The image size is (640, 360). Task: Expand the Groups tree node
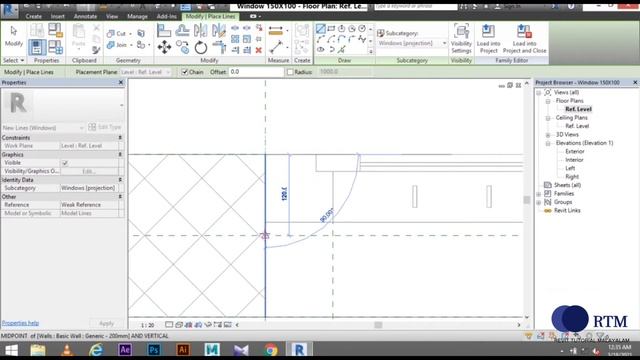coord(539,202)
